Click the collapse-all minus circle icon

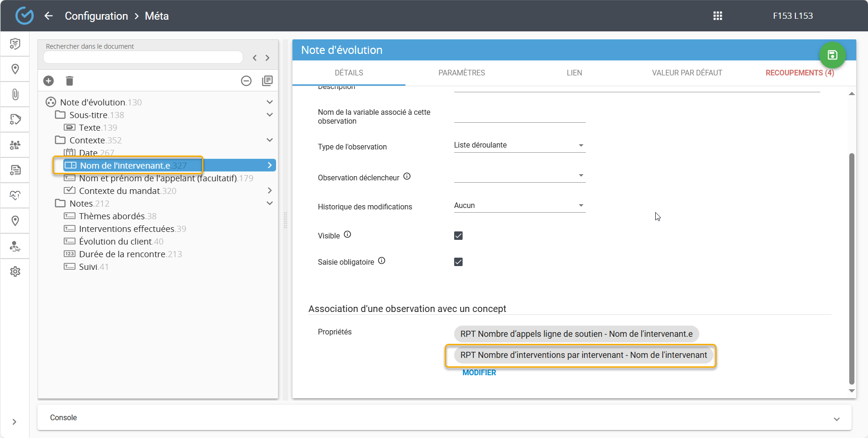(x=246, y=81)
